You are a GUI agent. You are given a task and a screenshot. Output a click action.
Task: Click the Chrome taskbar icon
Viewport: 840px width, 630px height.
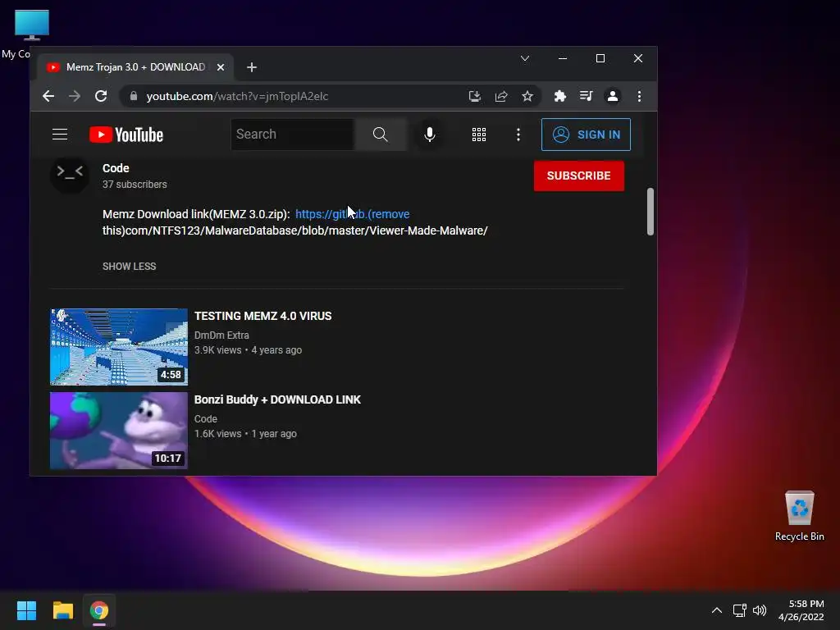pyautogui.click(x=99, y=610)
